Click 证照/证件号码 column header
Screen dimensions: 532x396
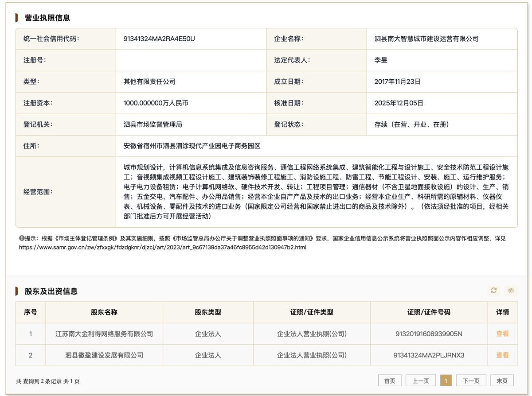pos(429,312)
